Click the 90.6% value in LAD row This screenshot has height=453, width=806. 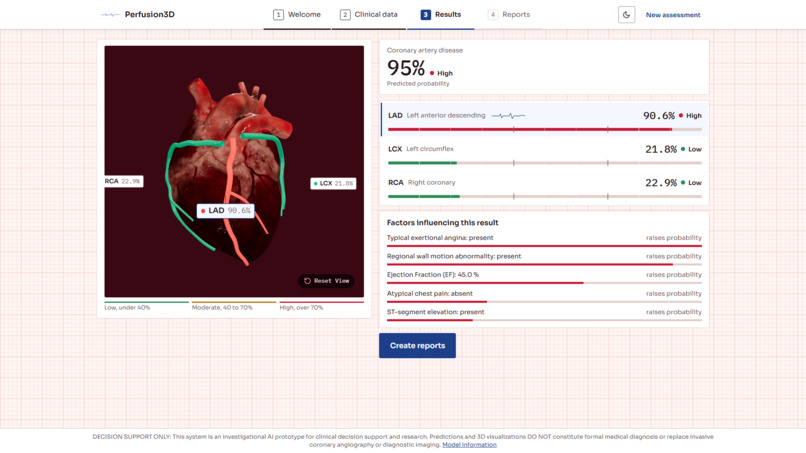(x=658, y=116)
